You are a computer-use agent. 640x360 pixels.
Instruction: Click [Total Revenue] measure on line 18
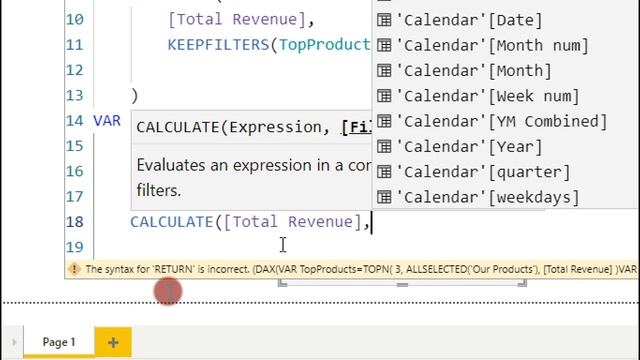pyautogui.click(x=293, y=222)
